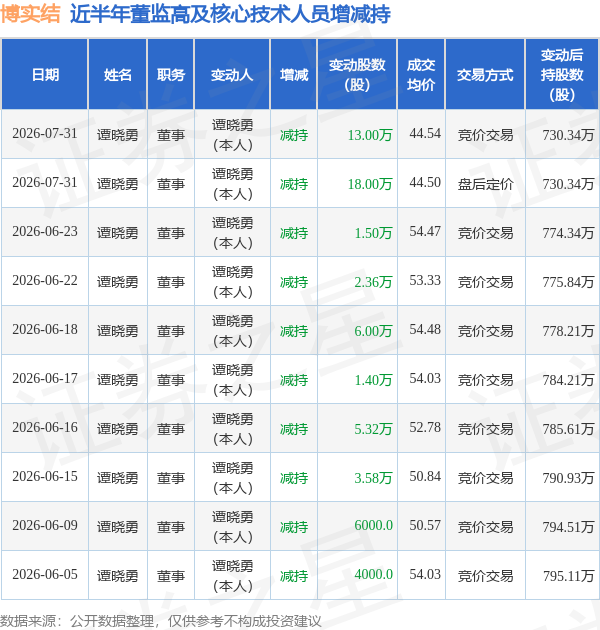Select the 姓名 column header
This screenshot has height=630, width=600.
click(x=117, y=74)
